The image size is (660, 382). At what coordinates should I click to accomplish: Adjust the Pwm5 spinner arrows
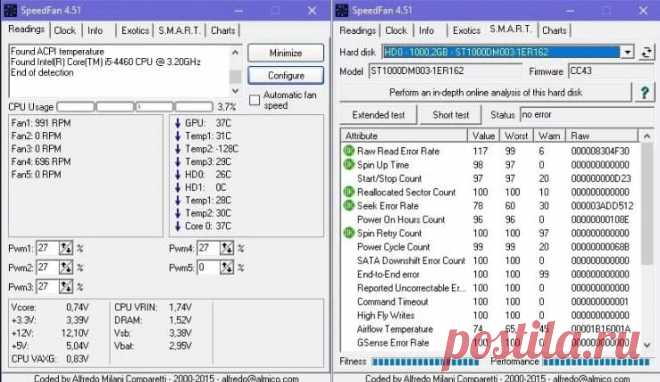coord(226,267)
